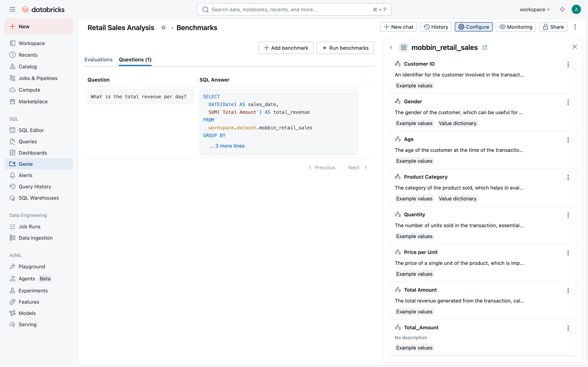Expand the 3 more lines SQL
The height and width of the screenshot is (367, 588).
pyautogui.click(x=227, y=146)
